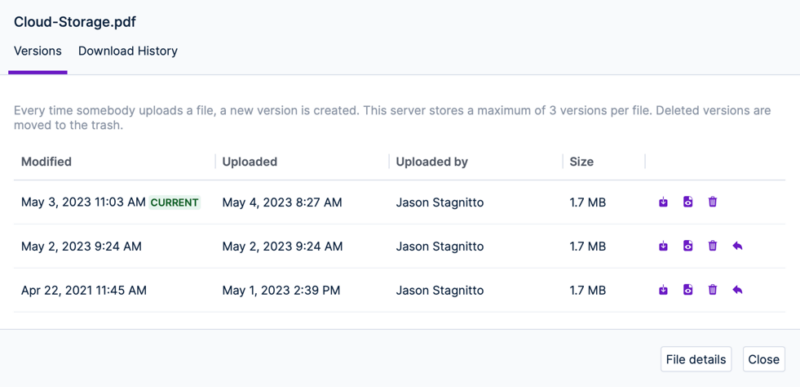Sort by the Uploaded by column header

[x=432, y=162]
